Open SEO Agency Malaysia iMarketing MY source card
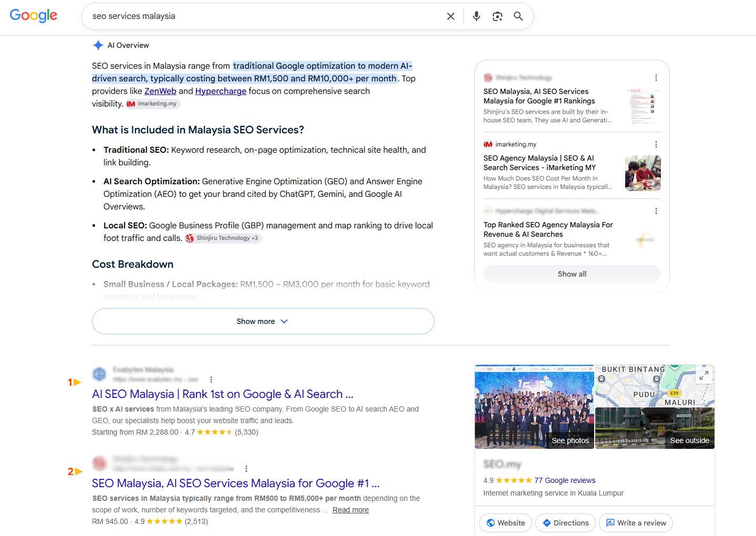Viewport: 756px width, 536px height. pos(540,163)
